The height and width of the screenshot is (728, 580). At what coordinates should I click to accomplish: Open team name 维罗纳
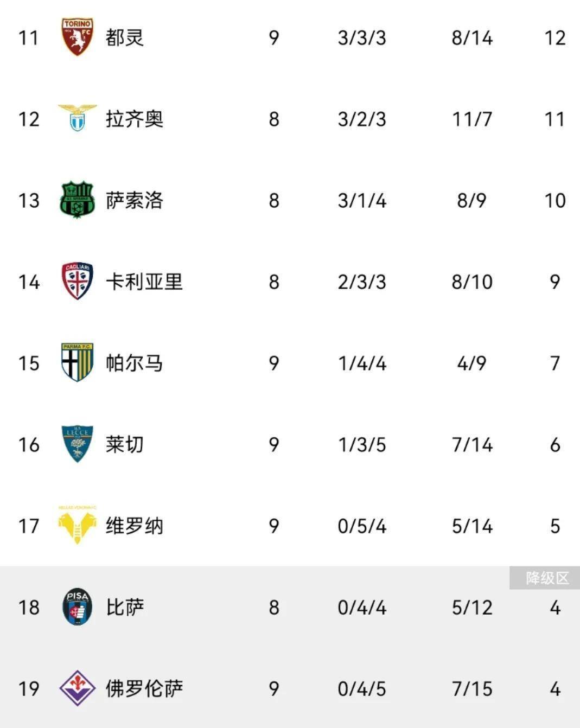click(135, 526)
